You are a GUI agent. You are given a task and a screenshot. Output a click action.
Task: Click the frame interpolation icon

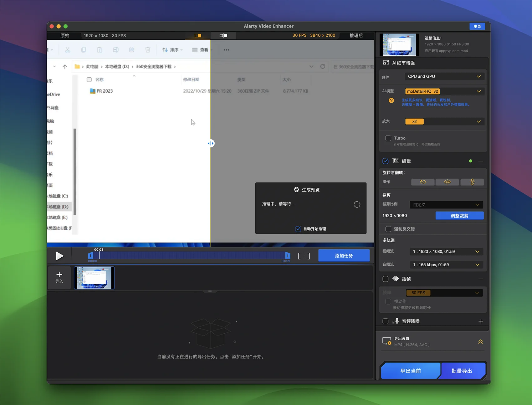pos(396,279)
